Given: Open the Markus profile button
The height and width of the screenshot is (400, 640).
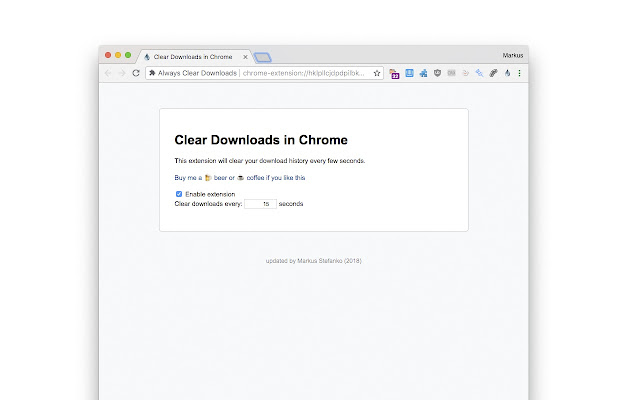Looking at the screenshot, I should click(513, 55).
